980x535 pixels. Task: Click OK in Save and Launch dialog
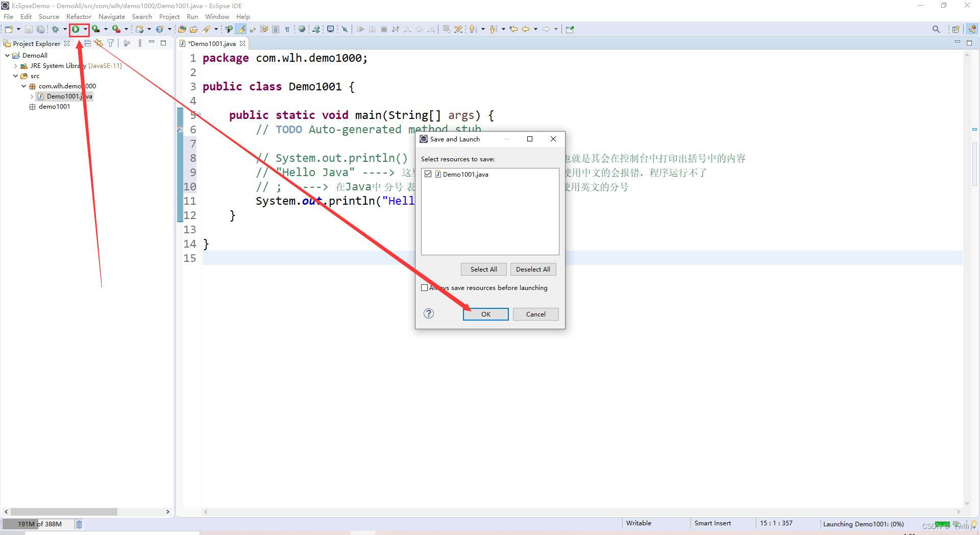click(x=485, y=314)
